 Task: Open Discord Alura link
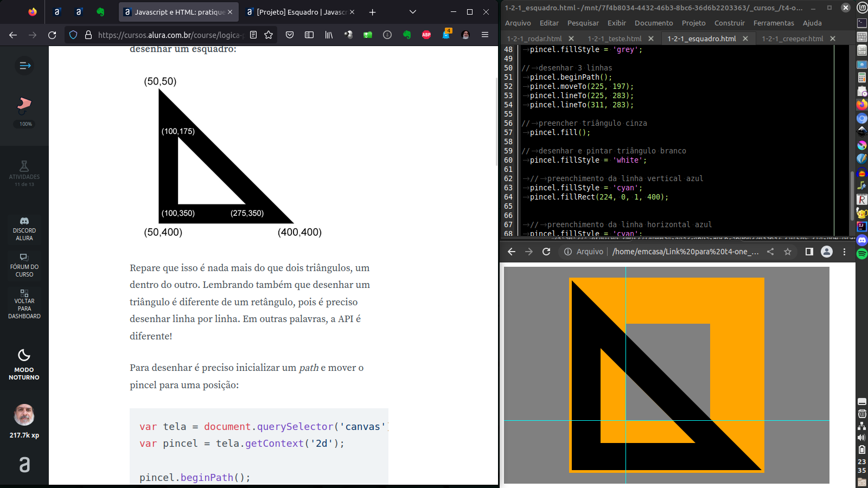(x=24, y=229)
